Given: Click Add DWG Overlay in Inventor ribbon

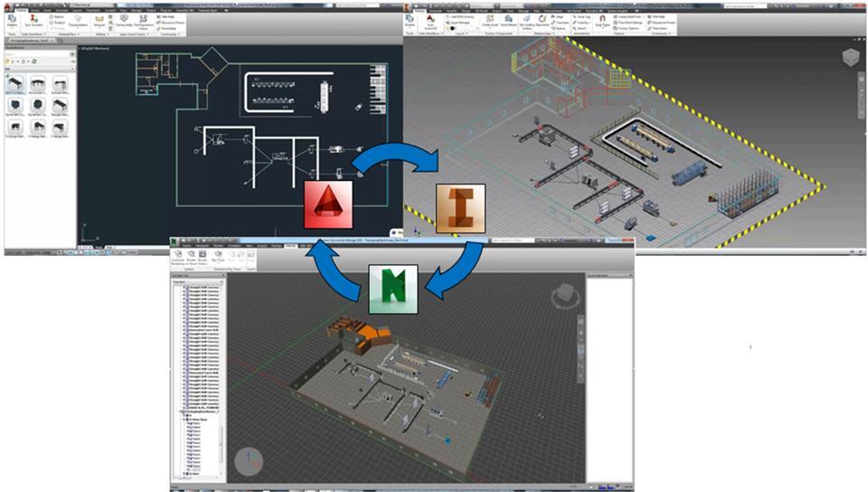Looking at the screenshot, I should coord(460,16).
